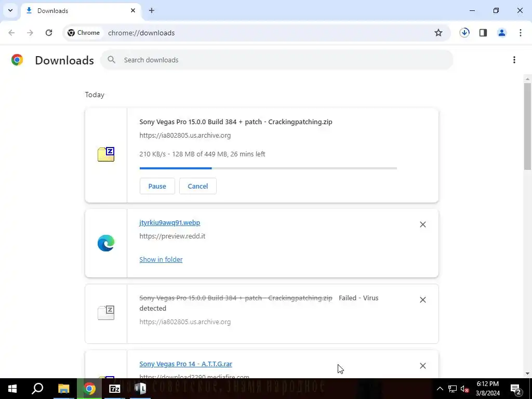Click the forward navigation arrow
The width and height of the screenshot is (532, 399).
[30, 33]
